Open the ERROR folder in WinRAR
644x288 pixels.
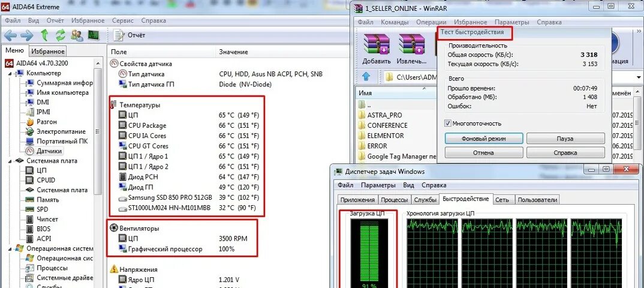click(x=373, y=146)
